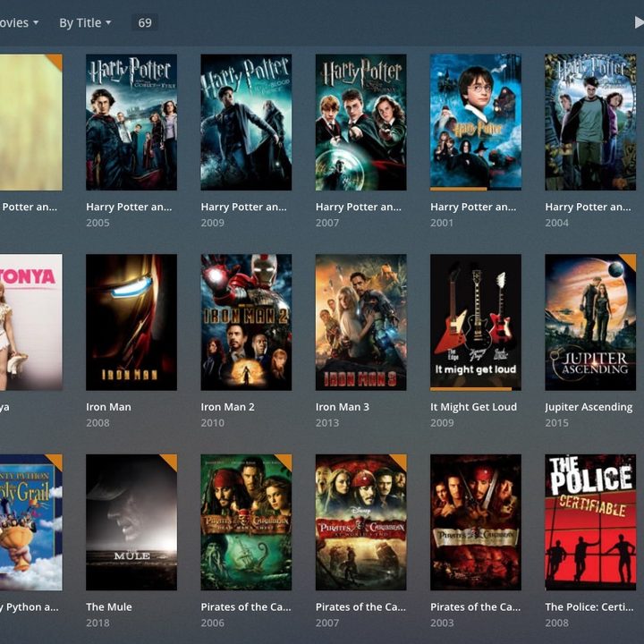Image resolution: width=644 pixels, height=644 pixels.
Task: Click year 2008 under The Police
Action: (x=557, y=623)
